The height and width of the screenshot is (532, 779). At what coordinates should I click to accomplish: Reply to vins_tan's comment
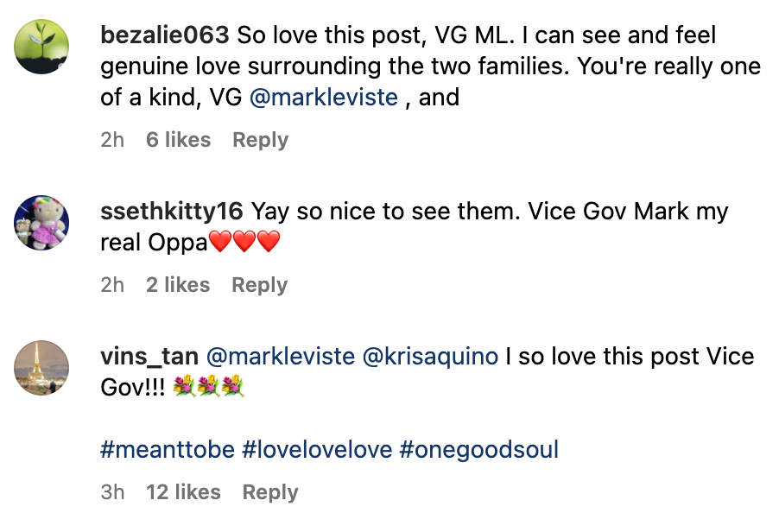(x=269, y=491)
